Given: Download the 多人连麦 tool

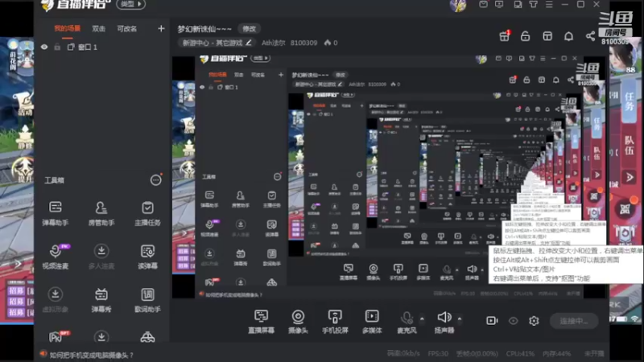Looking at the screenshot, I should (x=101, y=257).
